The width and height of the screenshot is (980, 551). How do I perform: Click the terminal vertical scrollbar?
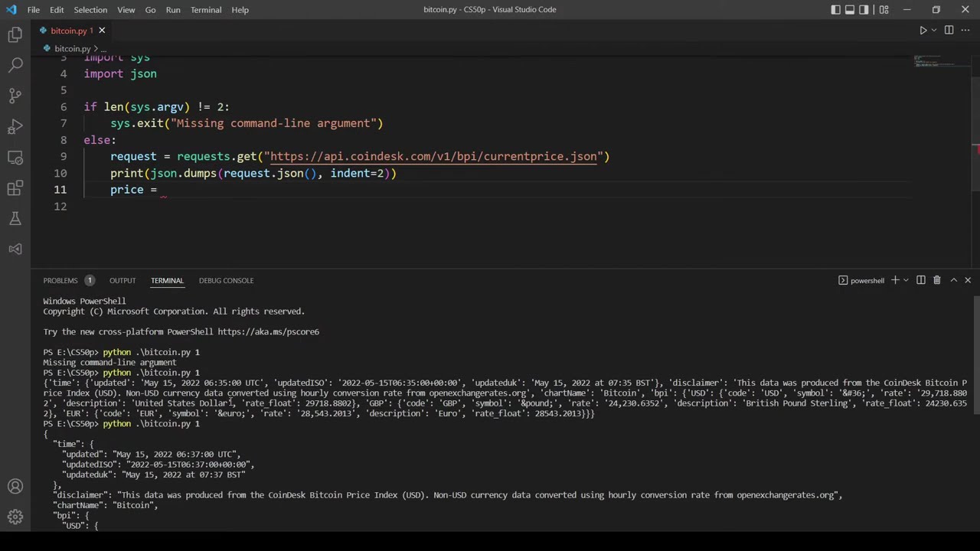975,356
